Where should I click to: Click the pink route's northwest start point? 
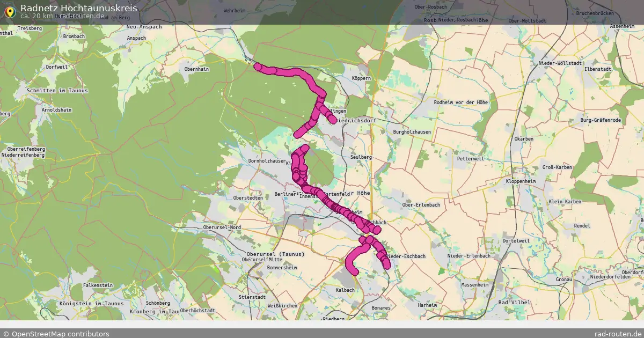[x=258, y=67]
